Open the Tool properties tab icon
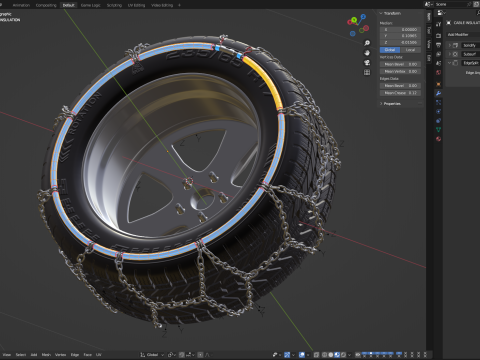 click(x=438, y=24)
